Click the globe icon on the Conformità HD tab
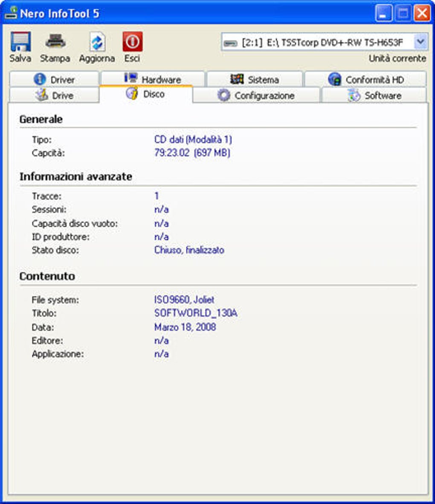The image size is (435, 504). [x=334, y=79]
